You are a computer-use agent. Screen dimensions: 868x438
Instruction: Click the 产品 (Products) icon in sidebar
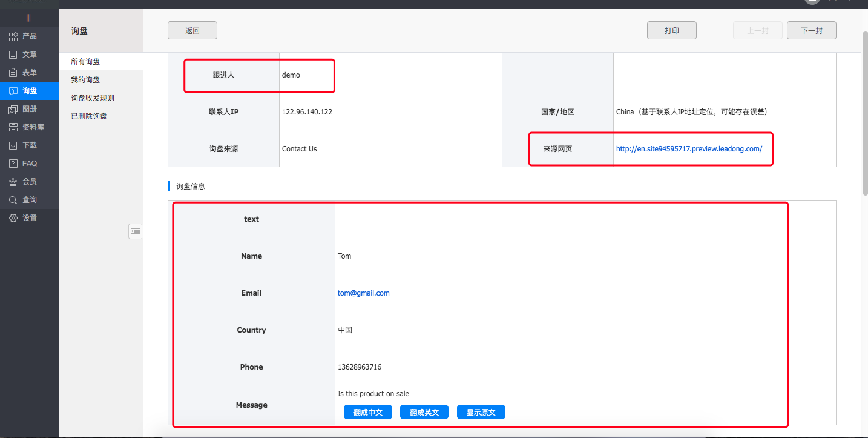pyautogui.click(x=13, y=36)
